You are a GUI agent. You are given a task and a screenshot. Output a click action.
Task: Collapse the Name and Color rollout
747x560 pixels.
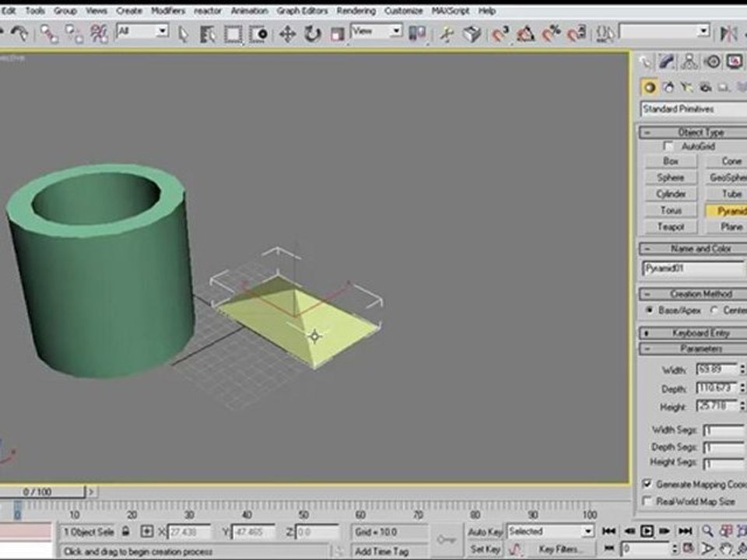tap(693, 249)
